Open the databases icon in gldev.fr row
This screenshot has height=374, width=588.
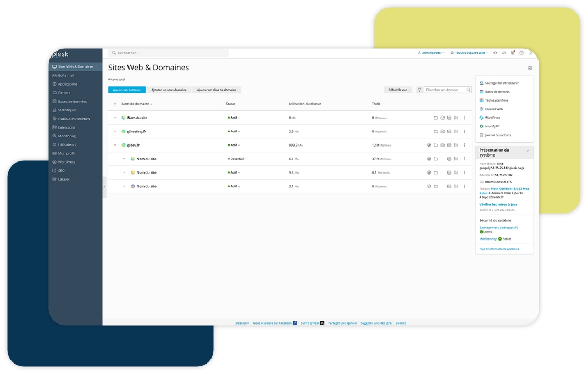coord(449,145)
